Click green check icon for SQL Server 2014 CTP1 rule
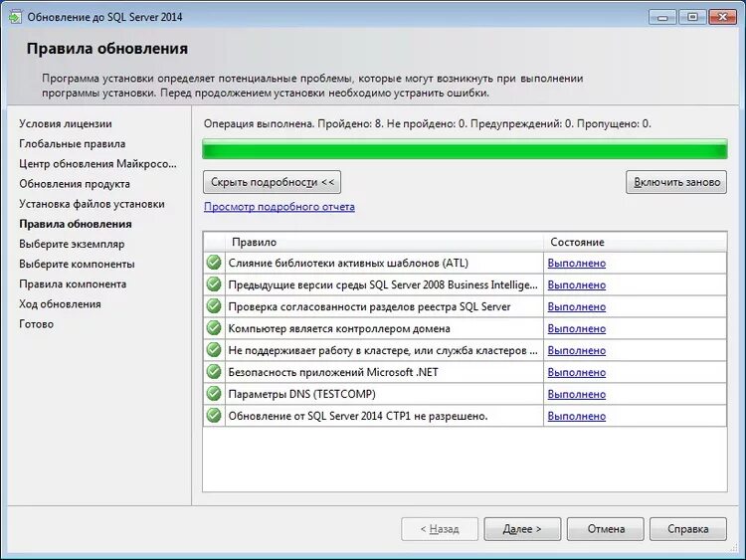746x560 pixels. pos(214,416)
